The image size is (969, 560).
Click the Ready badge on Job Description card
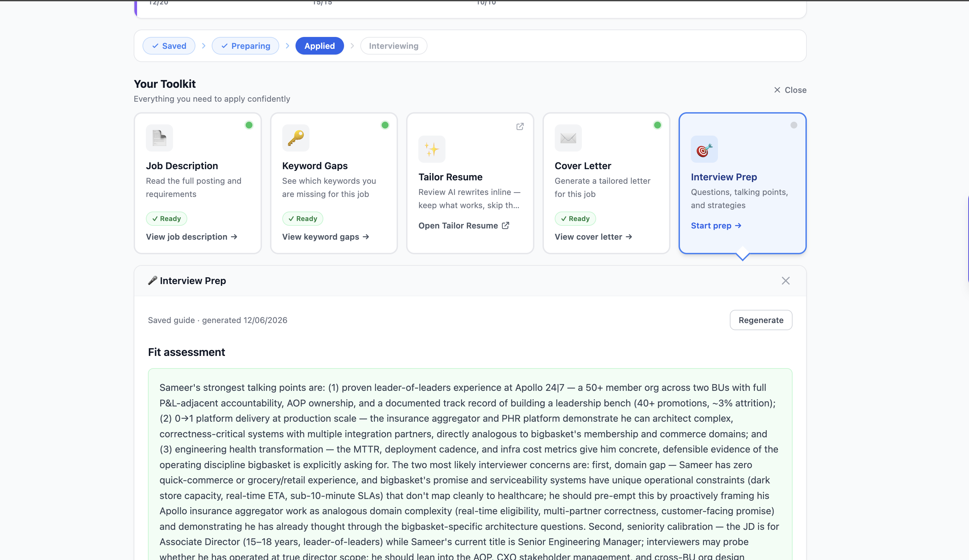tap(167, 219)
